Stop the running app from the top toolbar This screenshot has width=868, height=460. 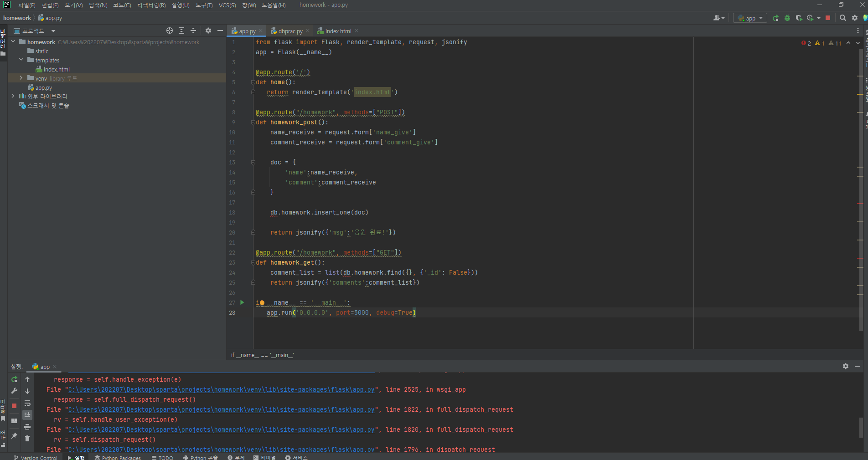[828, 18]
